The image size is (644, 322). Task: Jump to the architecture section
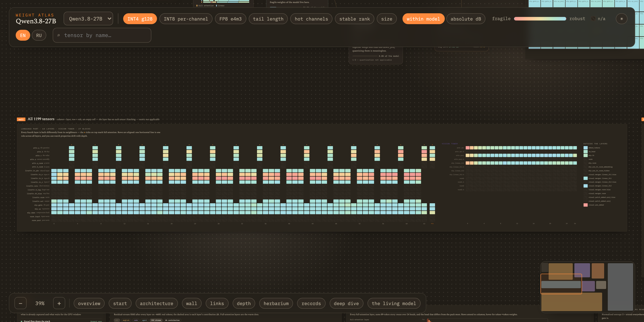coord(157,303)
